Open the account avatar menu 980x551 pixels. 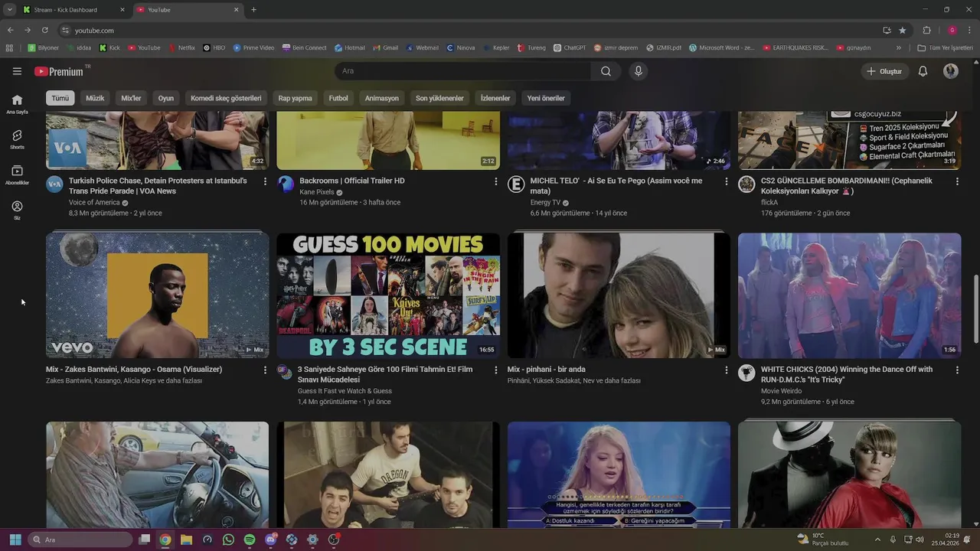click(951, 71)
